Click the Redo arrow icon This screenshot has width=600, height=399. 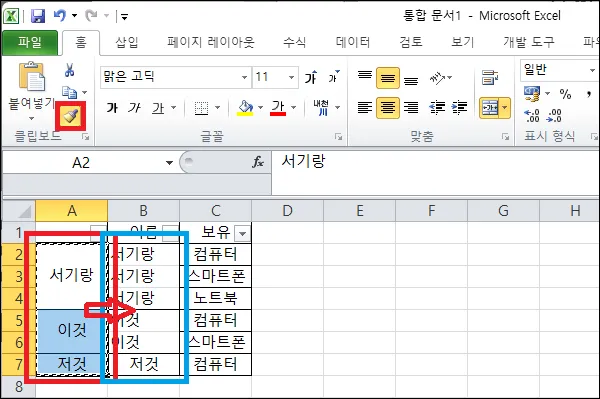pyautogui.click(x=92, y=16)
